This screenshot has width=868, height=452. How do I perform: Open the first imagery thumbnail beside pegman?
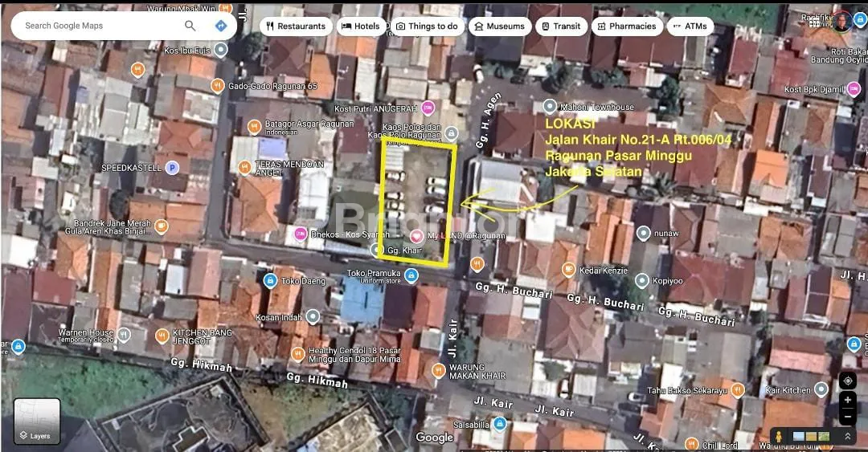(800, 436)
